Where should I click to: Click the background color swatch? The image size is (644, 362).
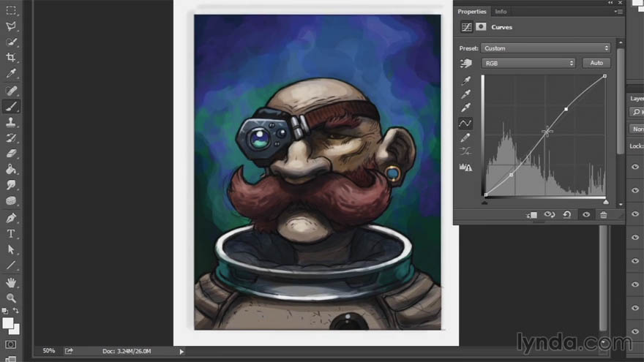click(16, 330)
